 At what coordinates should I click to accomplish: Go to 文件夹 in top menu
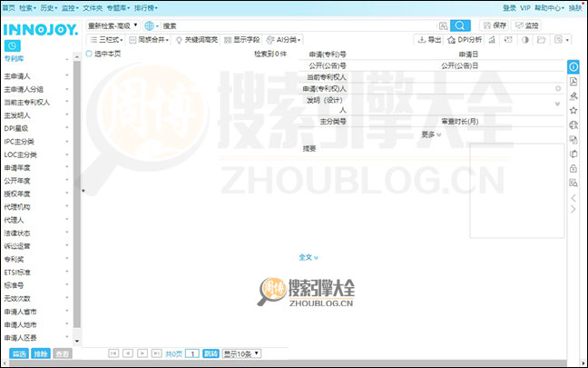tap(93, 7)
